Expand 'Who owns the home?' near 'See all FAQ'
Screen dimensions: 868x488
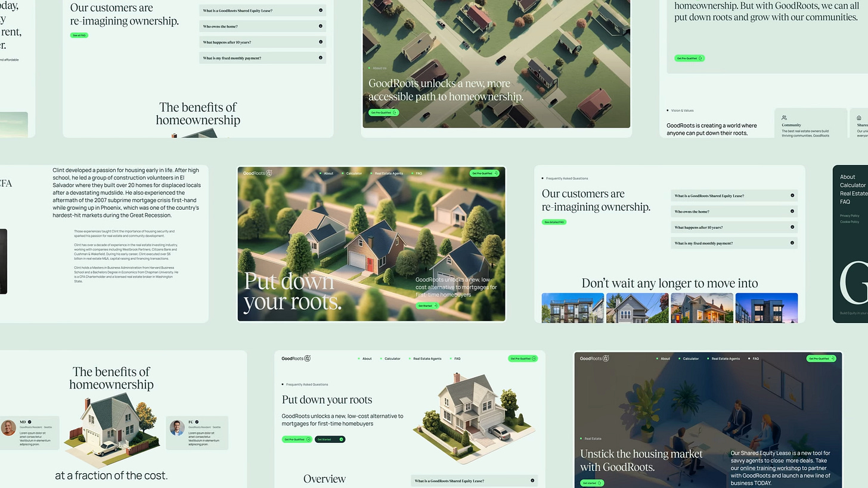[x=262, y=26]
